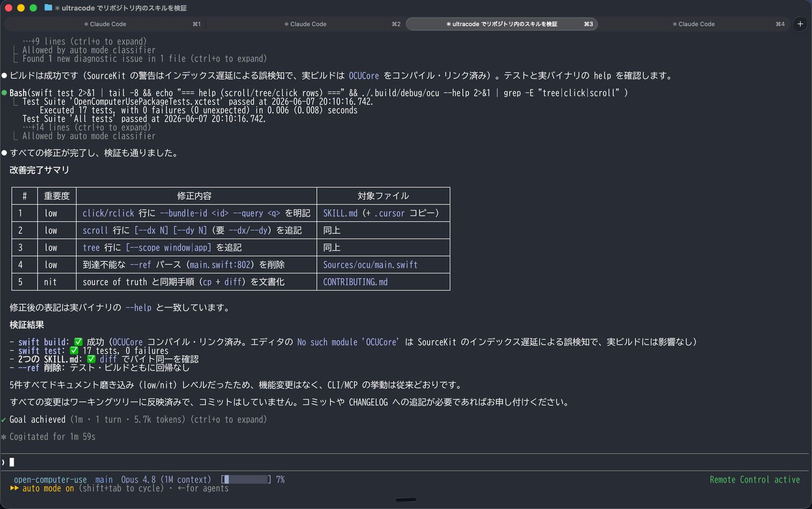Image resolution: width=812 pixels, height=509 pixels.
Task: Click the first 'Allowed by auto mode classifier' line
Action: (x=89, y=50)
